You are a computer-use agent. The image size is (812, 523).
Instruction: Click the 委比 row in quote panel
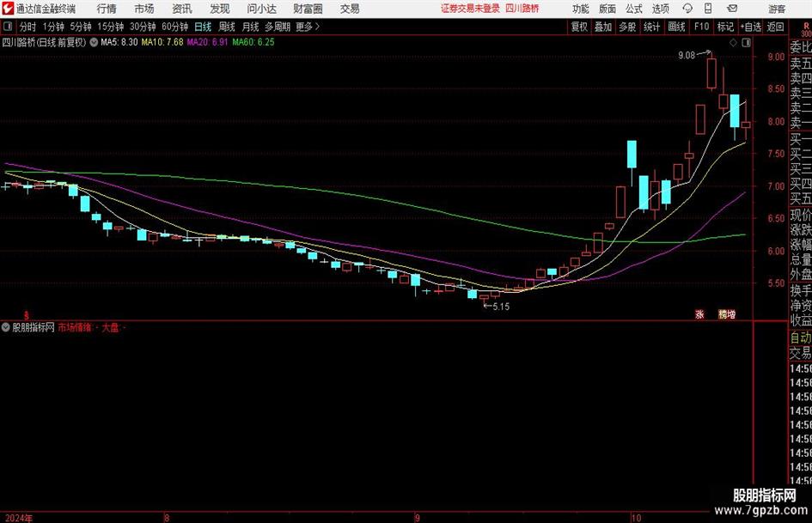[x=800, y=47]
